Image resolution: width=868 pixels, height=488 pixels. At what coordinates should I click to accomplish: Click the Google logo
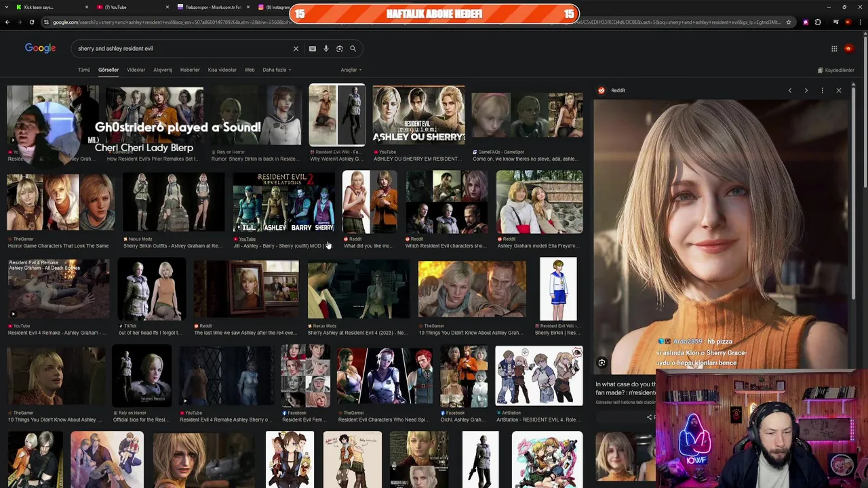(x=40, y=48)
